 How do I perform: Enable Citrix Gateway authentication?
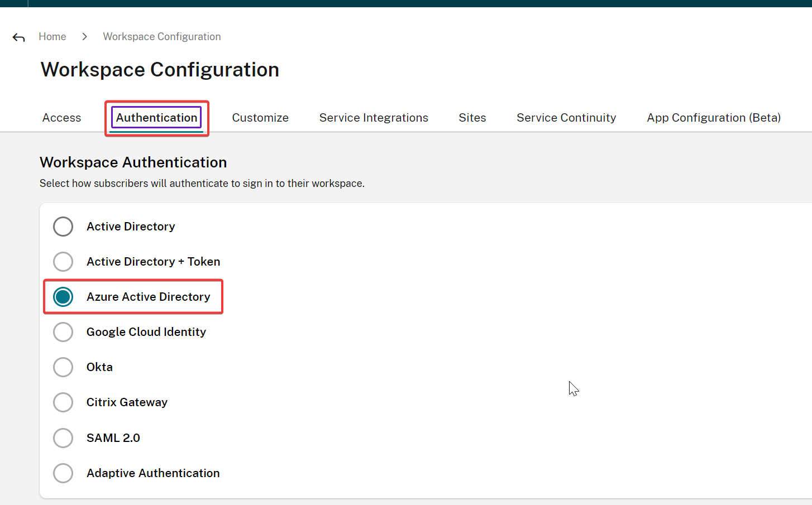[63, 402]
